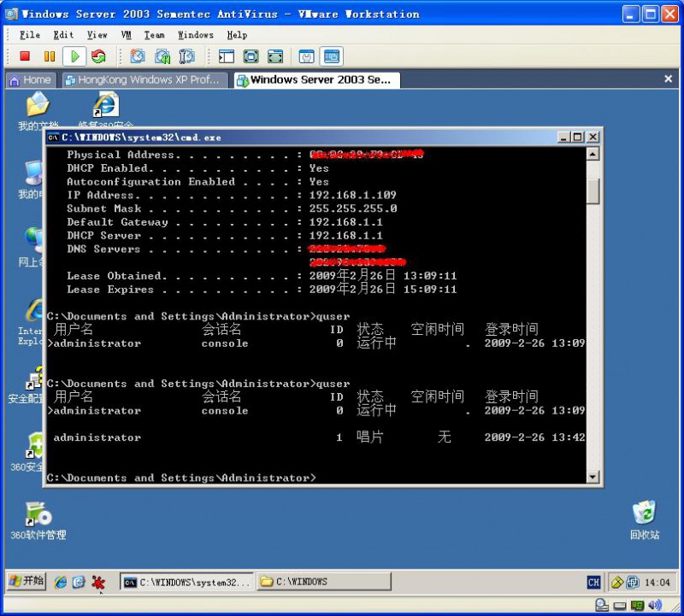Viewport: 684px width, 616px height.
Task: Click the 开始 Start button
Action: (x=27, y=581)
